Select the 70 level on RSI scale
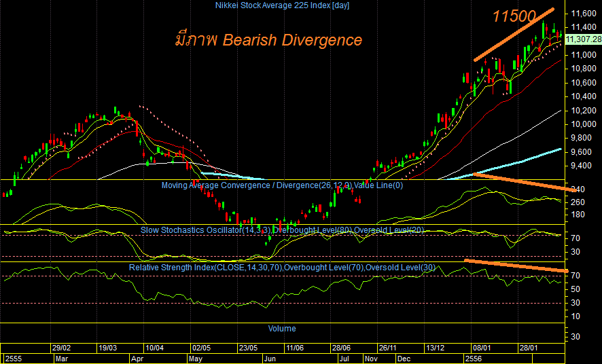The height and width of the screenshot is (364, 602). tap(575, 276)
